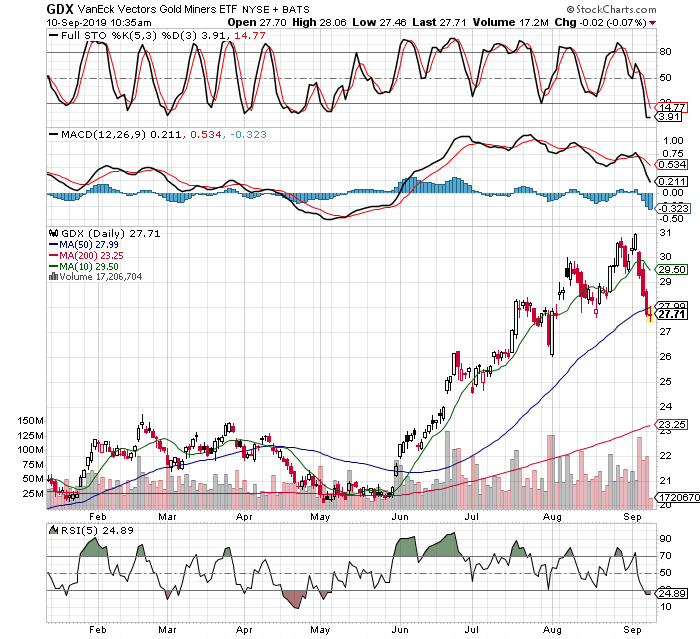Screen dimensions: 700x639
Task: Click the 26 price scale label
Action: coord(665,356)
